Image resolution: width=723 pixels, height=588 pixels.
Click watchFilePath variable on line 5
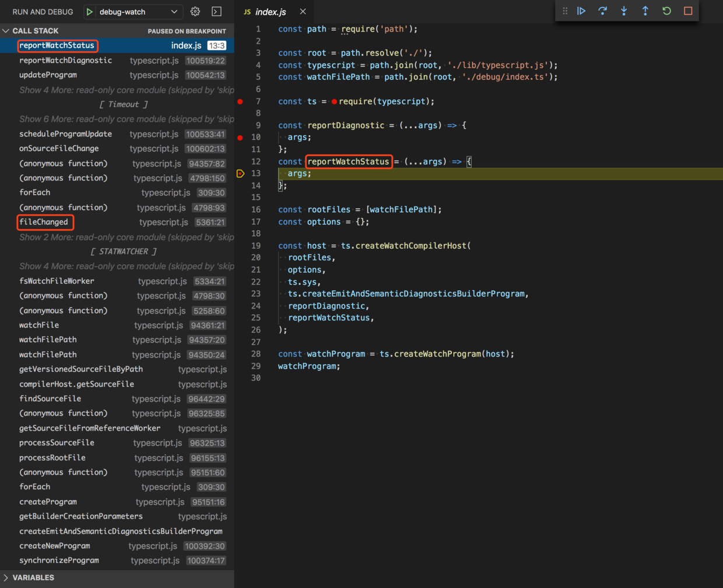(x=338, y=77)
